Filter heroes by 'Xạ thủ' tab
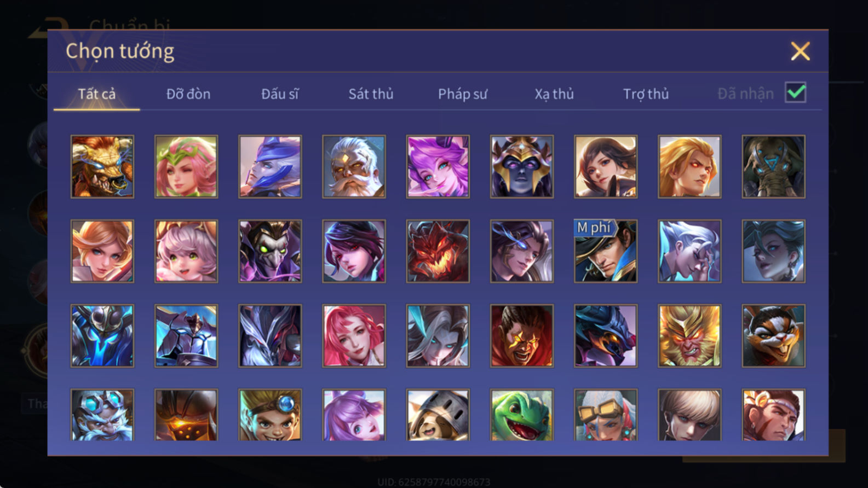868x488 pixels. pos(554,94)
